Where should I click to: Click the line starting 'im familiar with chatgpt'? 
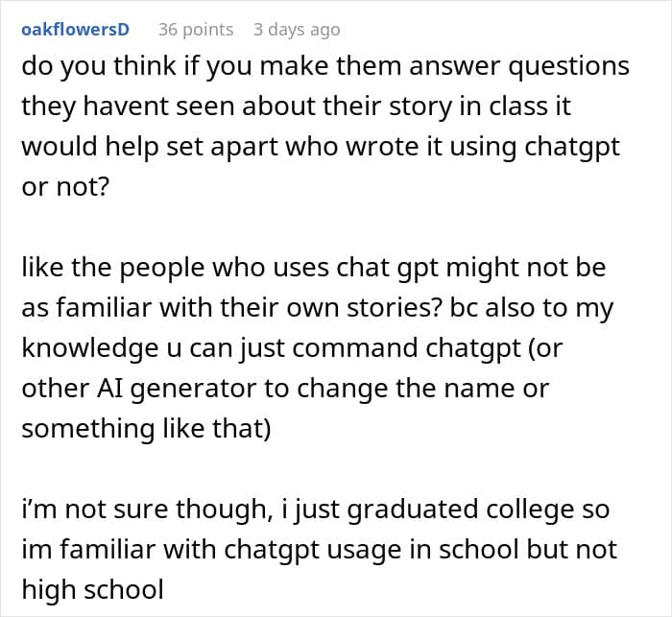pos(319,550)
